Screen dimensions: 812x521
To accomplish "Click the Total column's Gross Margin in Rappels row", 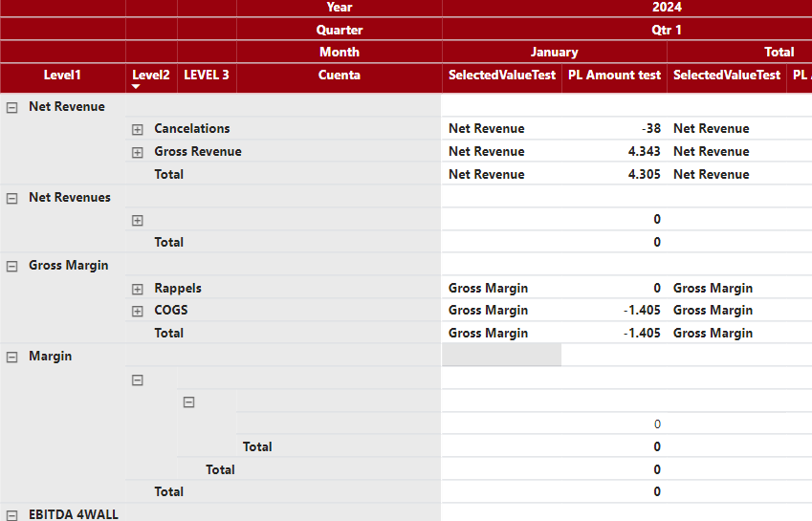I will click(713, 288).
